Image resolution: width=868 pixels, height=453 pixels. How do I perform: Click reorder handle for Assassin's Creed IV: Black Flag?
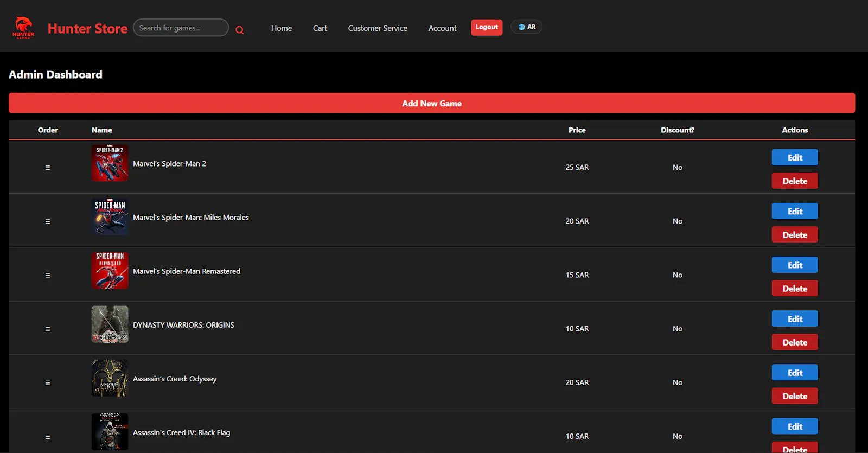(x=48, y=436)
